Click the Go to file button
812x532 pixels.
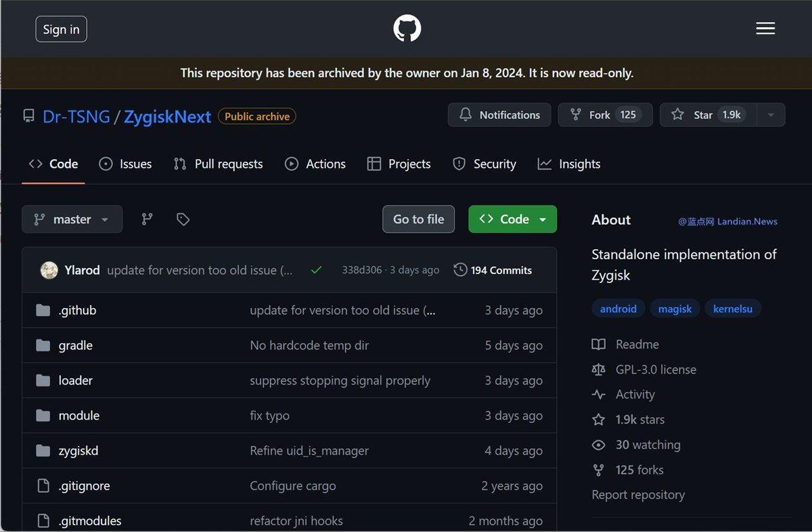(x=418, y=219)
